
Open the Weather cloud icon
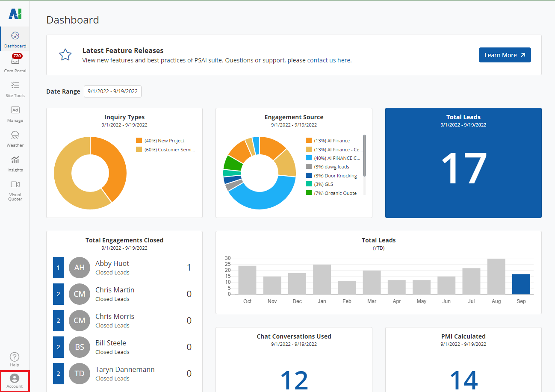point(15,135)
